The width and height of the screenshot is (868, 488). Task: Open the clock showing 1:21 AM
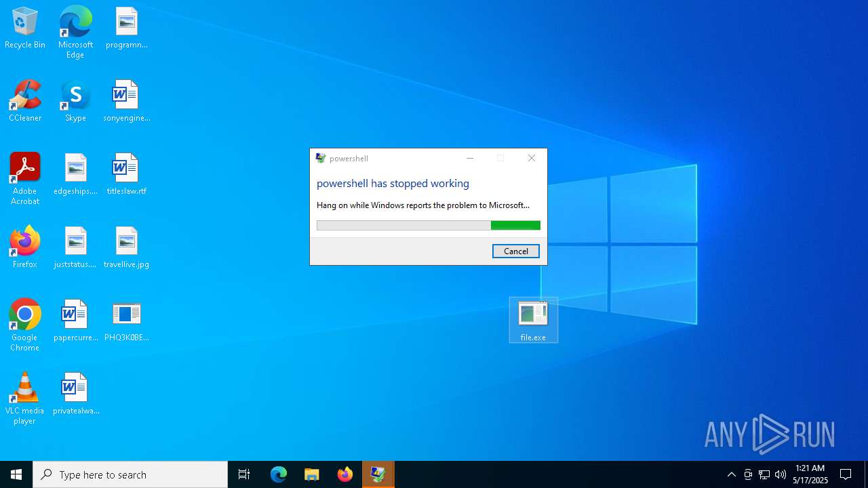coord(810,474)
